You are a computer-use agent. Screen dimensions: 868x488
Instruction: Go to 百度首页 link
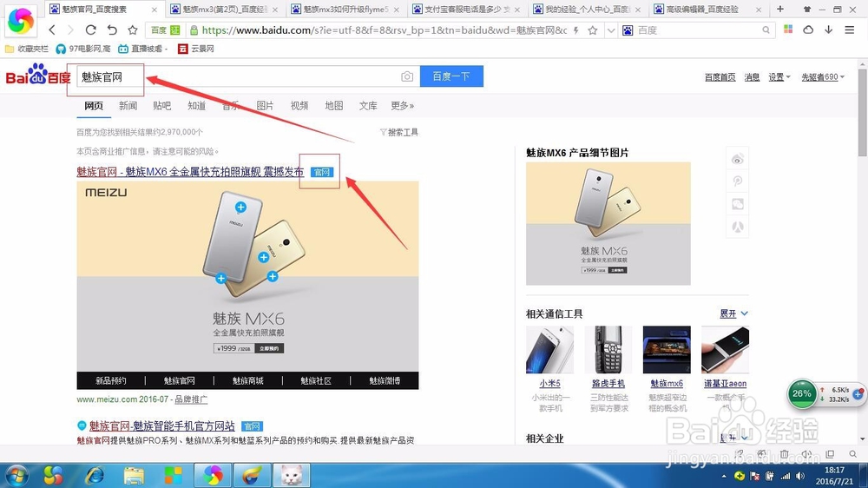pyautogui.click(x=720, y=77)
